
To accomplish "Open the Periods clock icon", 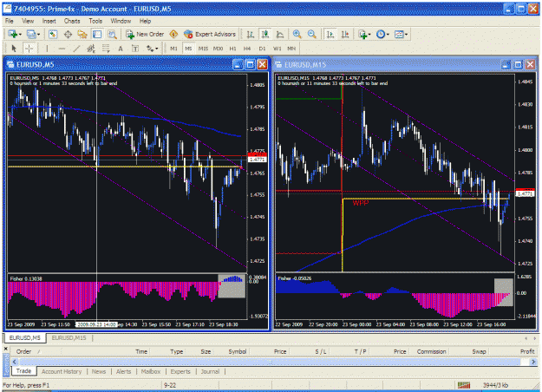I will pyautogui.click(x=380, y=34).
